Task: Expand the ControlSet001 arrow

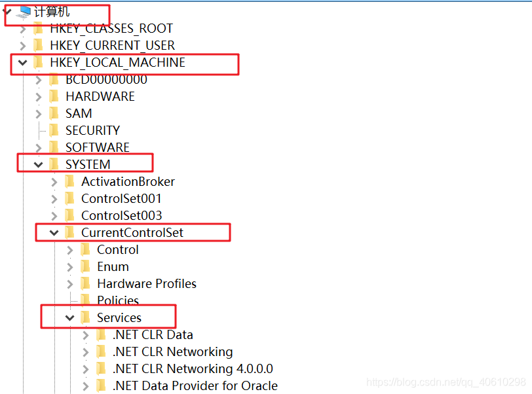Action: click(x=54, y=200)
